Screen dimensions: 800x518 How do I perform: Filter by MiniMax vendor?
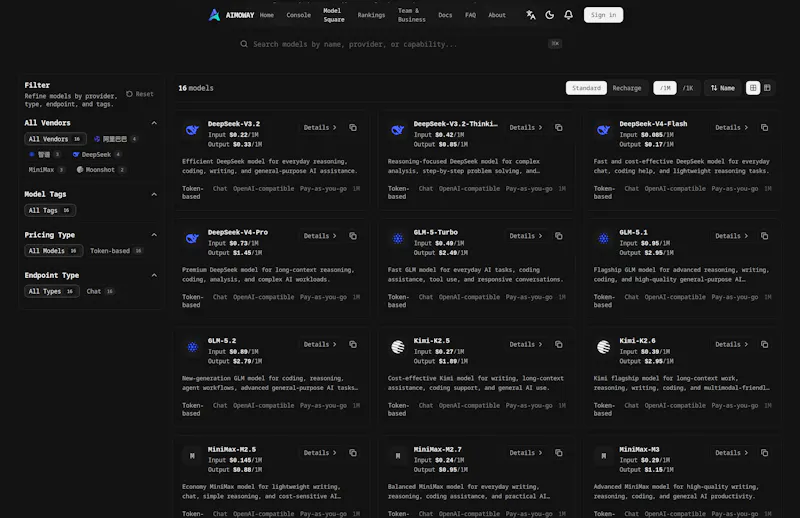(x=46, y=169)
